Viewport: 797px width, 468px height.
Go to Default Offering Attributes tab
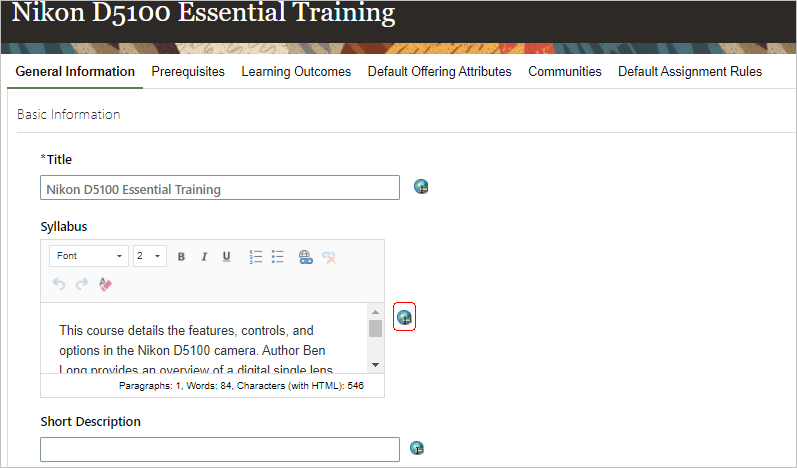click(x=440, y=72)
